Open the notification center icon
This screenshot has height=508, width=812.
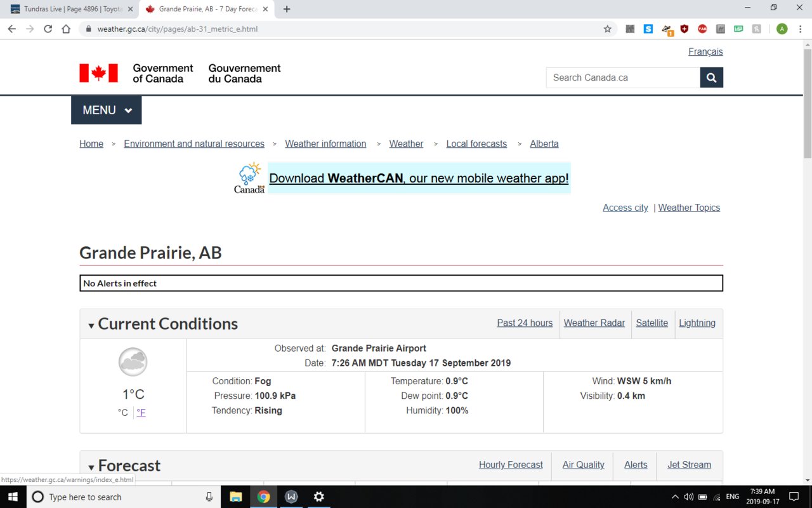pyautogui.click(x=793, y=497)
